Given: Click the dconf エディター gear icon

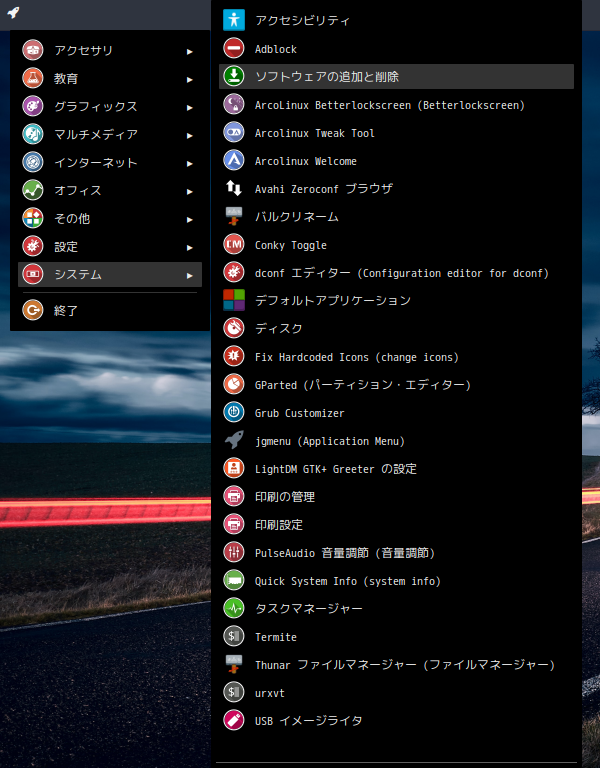Looking at the screenshot, I should (234, 272).
